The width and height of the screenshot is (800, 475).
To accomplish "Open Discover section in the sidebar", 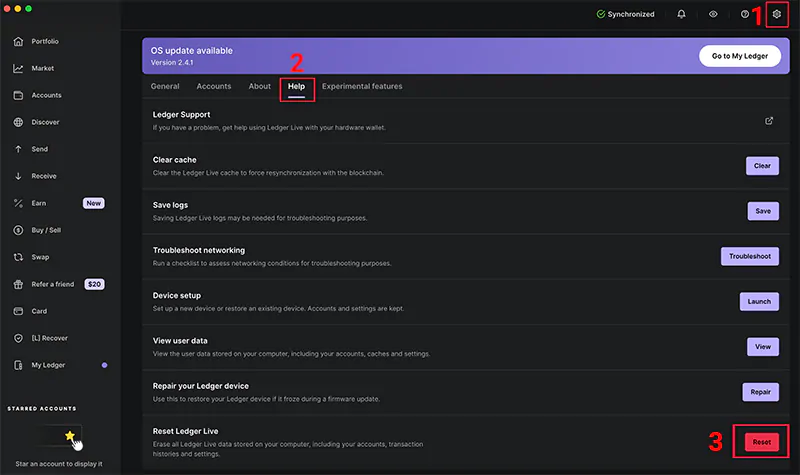I will [x=45, y=122].
